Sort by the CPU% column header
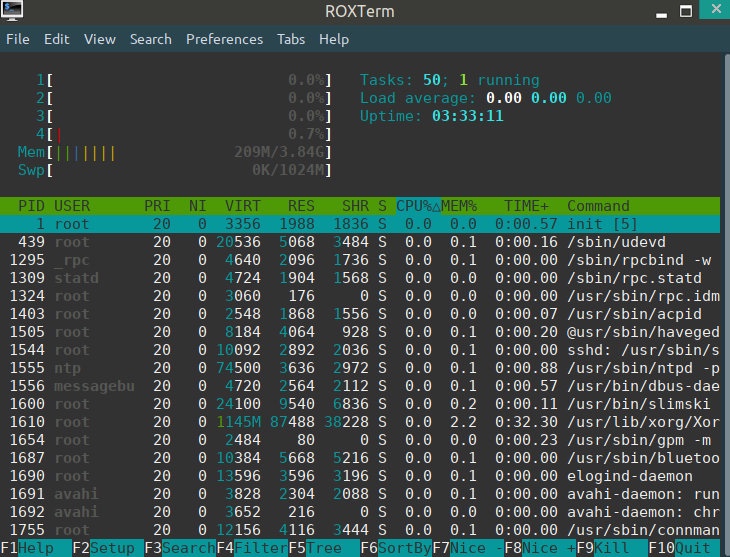The image size is (730, 557). 414,205
